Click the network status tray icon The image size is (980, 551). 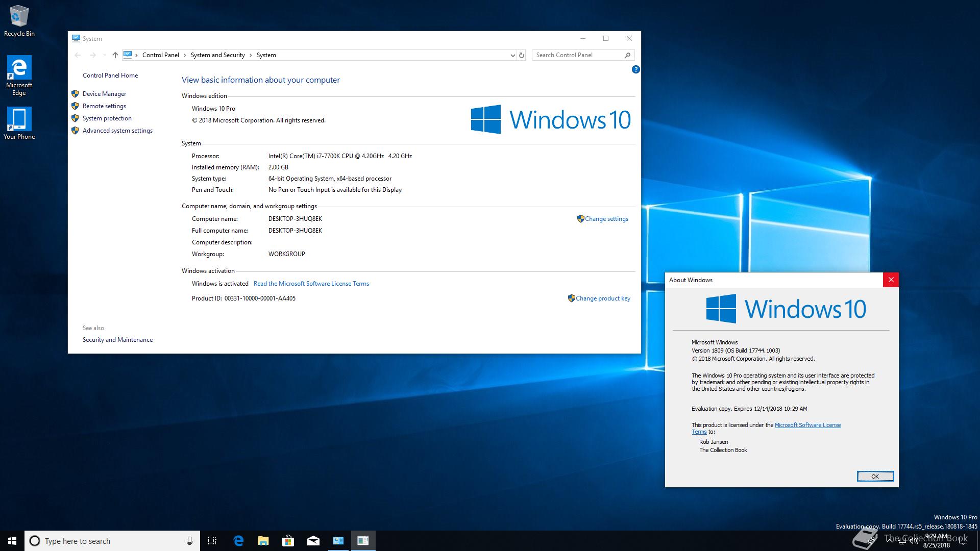(902, 541)
